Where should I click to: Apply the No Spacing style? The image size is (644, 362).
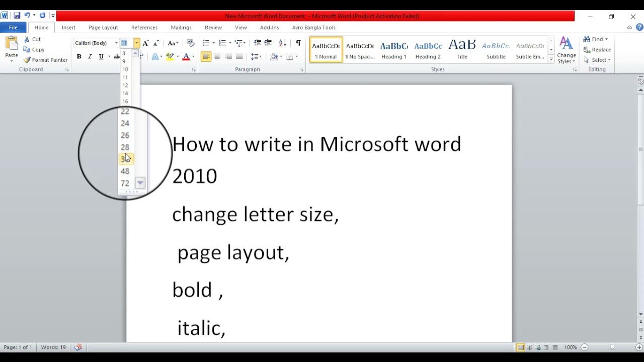point(360,49)
